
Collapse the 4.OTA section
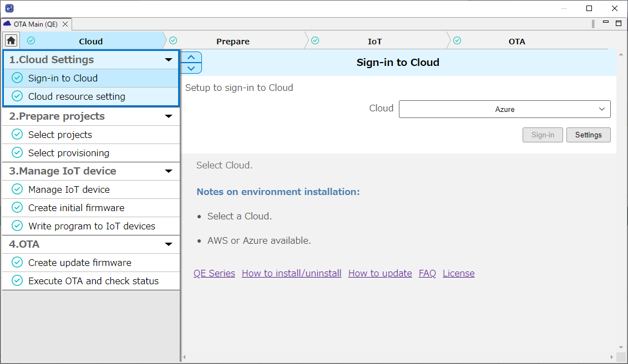[x=169, y=244]
